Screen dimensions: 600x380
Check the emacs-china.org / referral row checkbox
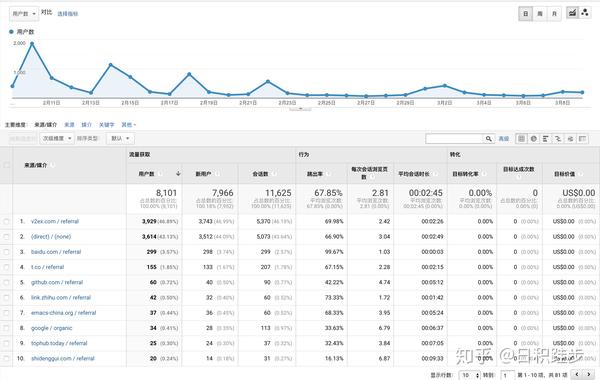[6, 313]
